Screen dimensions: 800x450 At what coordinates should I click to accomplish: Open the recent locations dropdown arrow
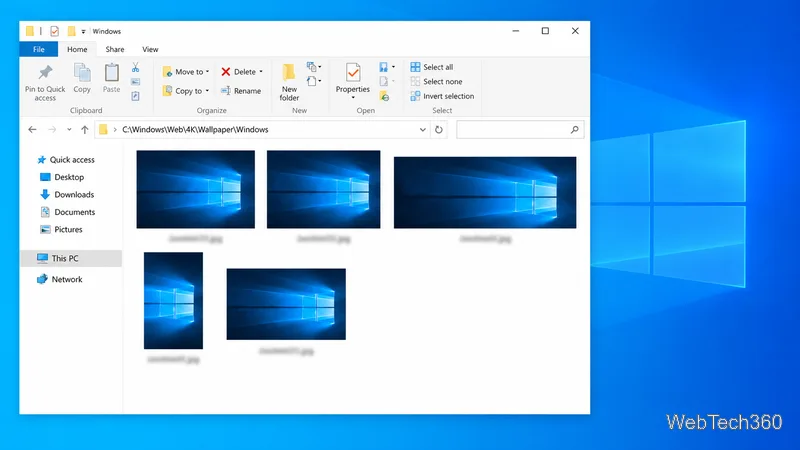69,130
